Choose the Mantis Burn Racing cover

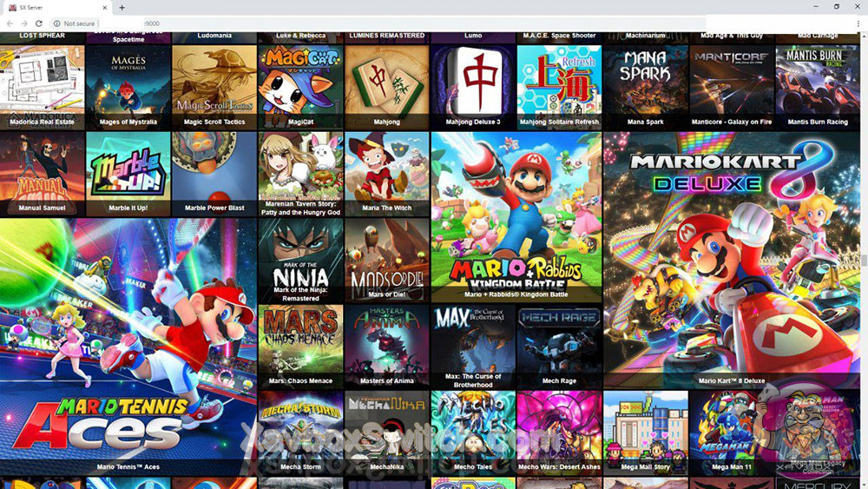818,87
